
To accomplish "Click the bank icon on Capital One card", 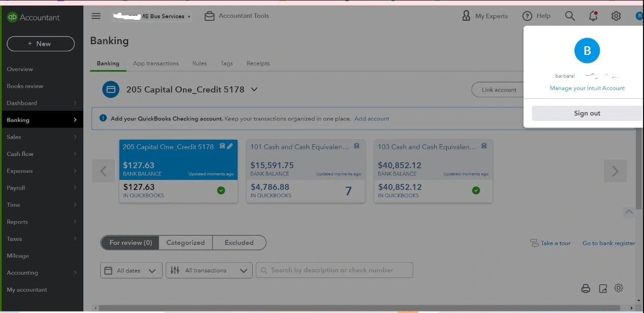I will [x=222, y=146].
